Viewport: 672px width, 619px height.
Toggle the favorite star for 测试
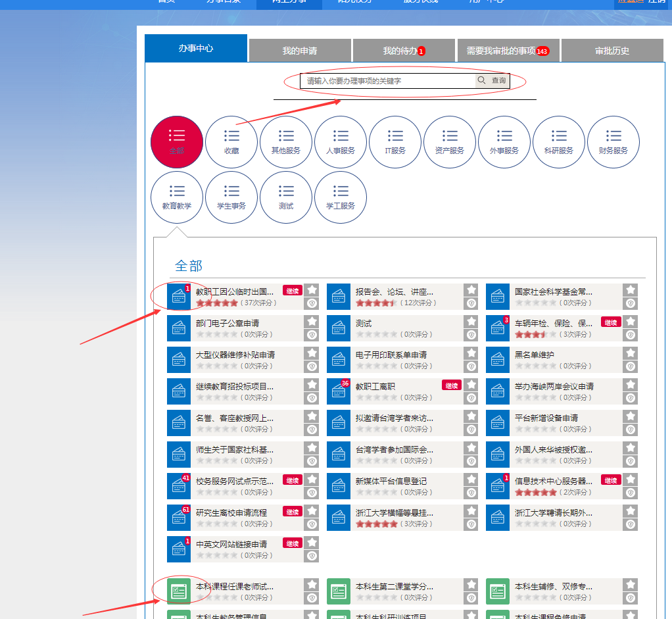471,321
